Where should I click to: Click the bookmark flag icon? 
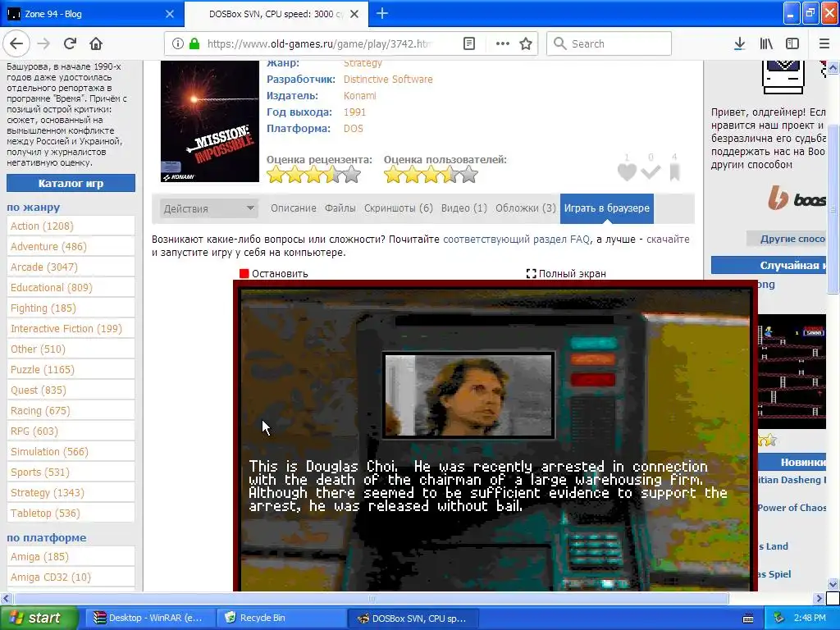point(674,172)
